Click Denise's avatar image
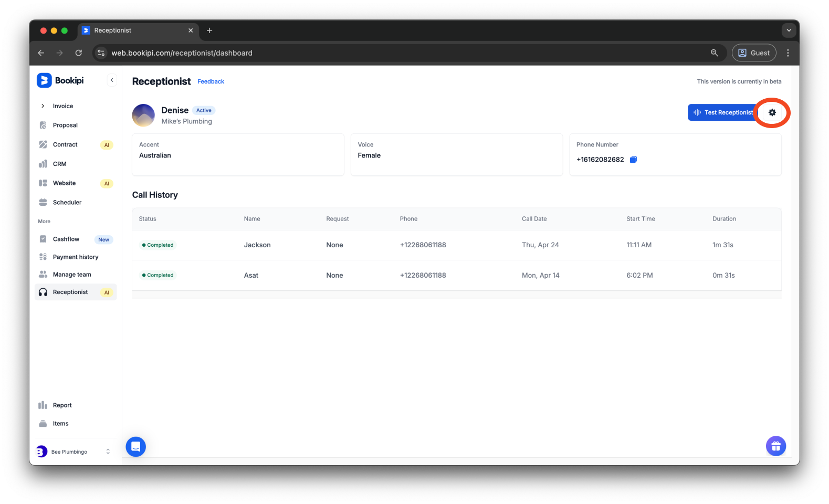The image size is (829, 504). pyautogui.click(x=143, y=115)
